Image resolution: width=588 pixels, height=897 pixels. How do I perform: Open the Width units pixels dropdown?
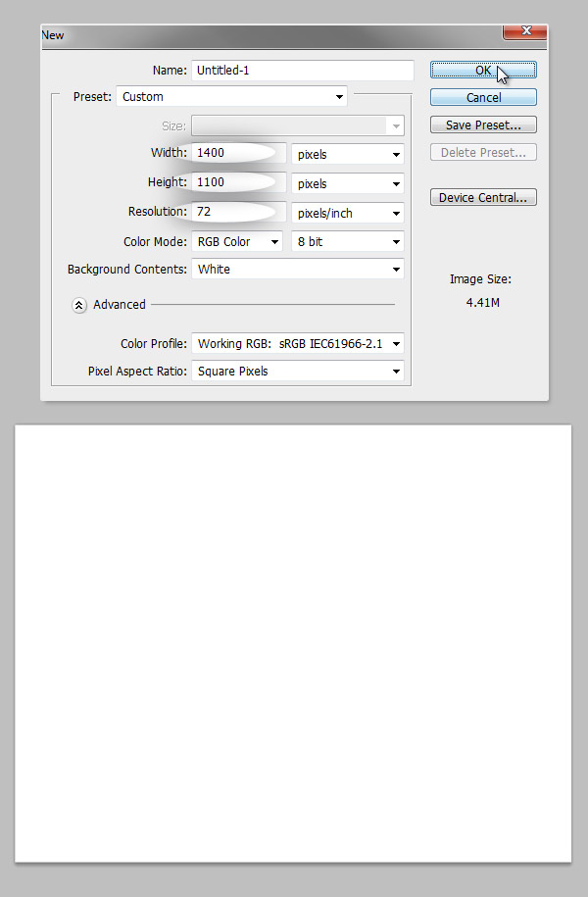click(348, 155)
